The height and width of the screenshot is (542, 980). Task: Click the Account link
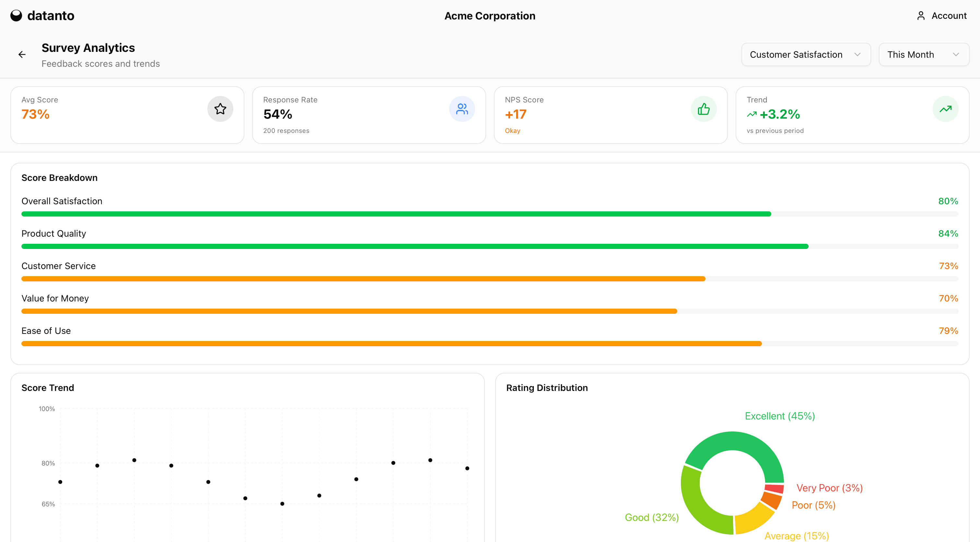click(949, 16)
